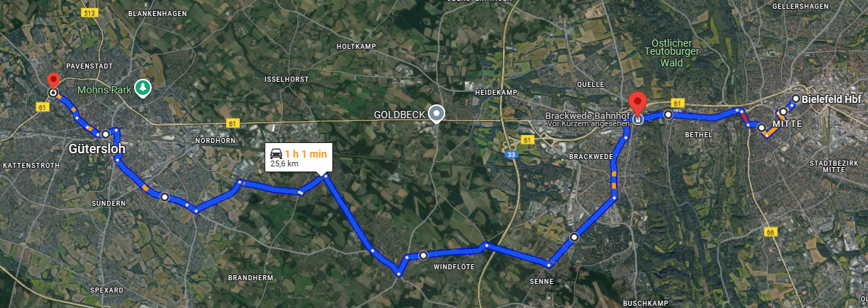Click the red pin at Brackwede Bahnhof

click(x=638, y=103)
